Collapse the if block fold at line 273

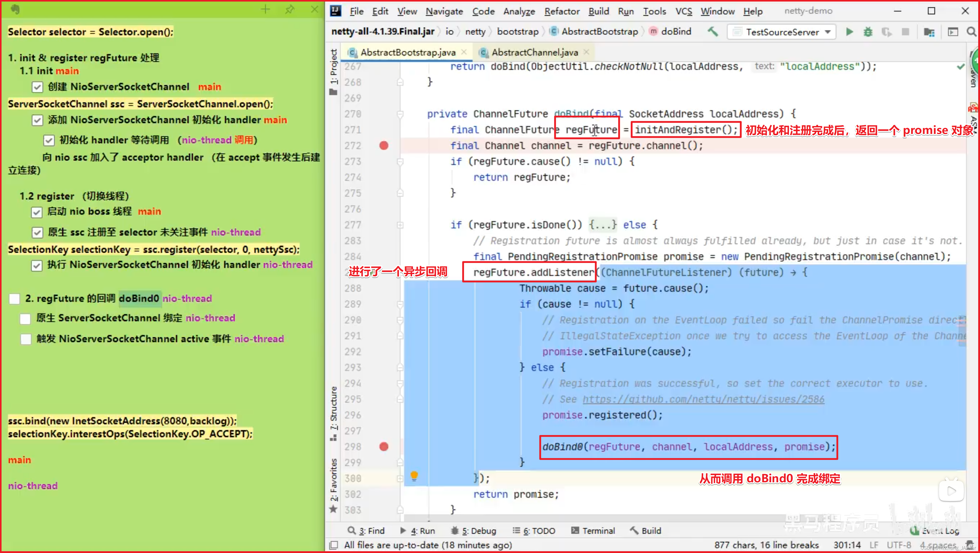(400, 162)
